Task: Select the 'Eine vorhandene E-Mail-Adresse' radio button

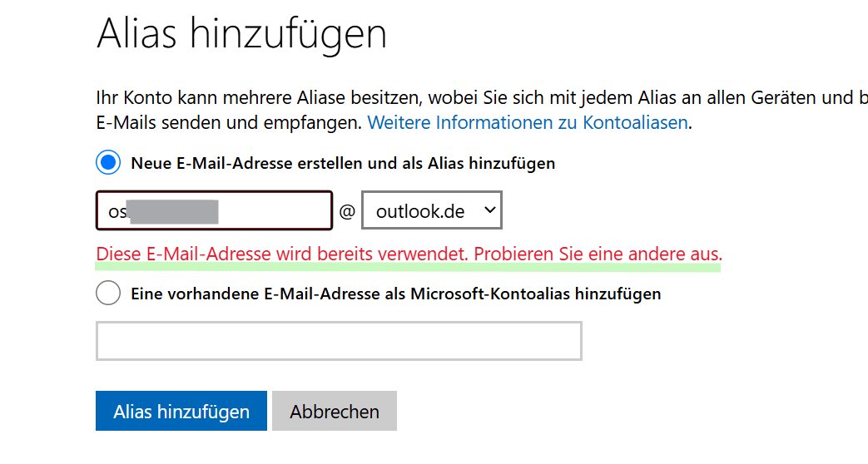Action: pos(108,293)
